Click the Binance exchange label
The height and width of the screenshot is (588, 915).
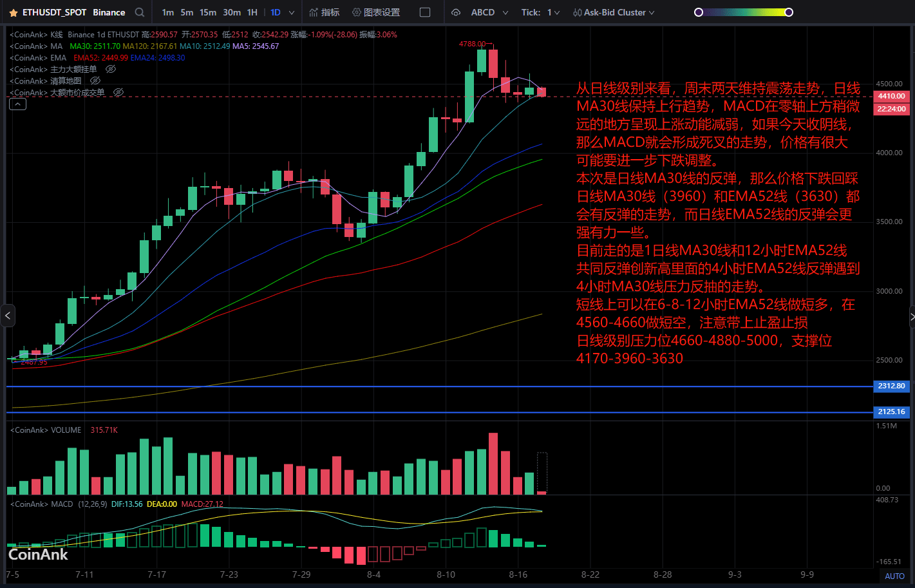pyautogui.click(x=109, y=12)
